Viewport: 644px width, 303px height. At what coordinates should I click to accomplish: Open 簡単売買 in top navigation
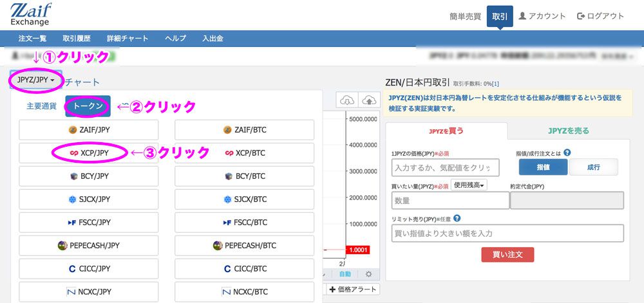[466, 17]
